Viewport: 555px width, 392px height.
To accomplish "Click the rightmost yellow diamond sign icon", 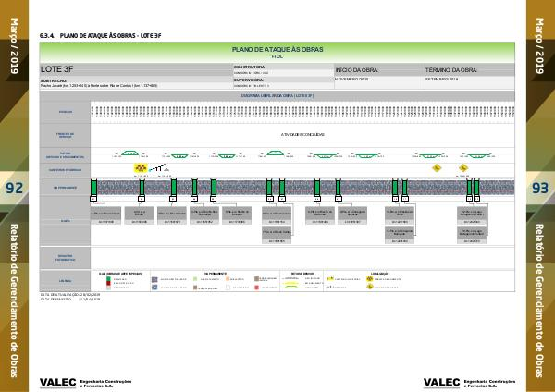I will pos(462,169).
